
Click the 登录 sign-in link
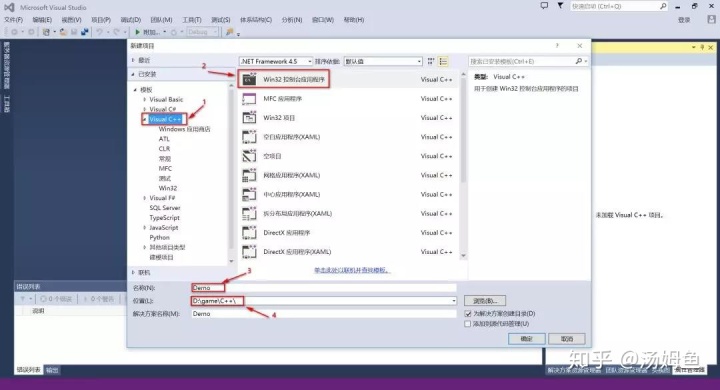(x=684, y=20)
